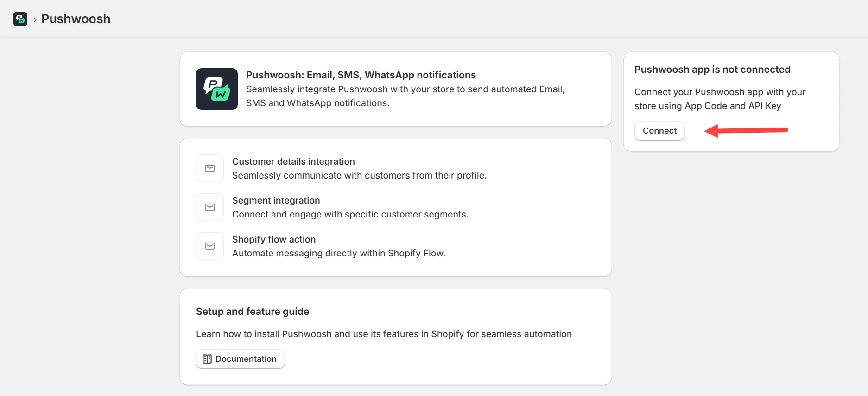Click the large Pushwoosh app logo
The width and height of the screenshot is (868, 396).
click(x=216, y=89)
